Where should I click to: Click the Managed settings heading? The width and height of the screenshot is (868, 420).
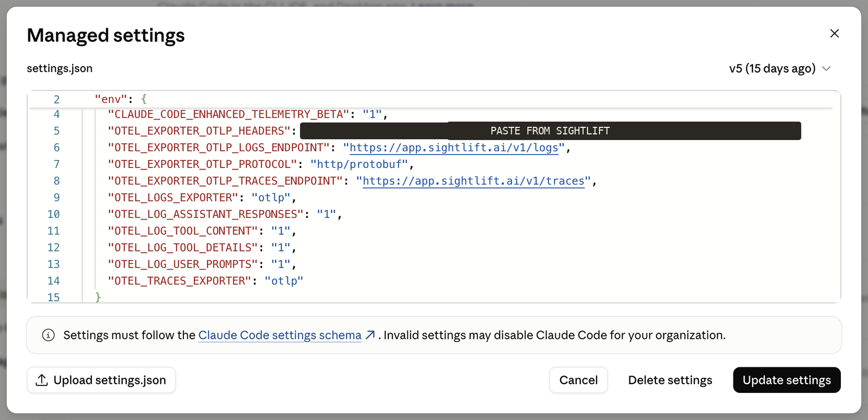pyautogui.click(x=106, y=35)
